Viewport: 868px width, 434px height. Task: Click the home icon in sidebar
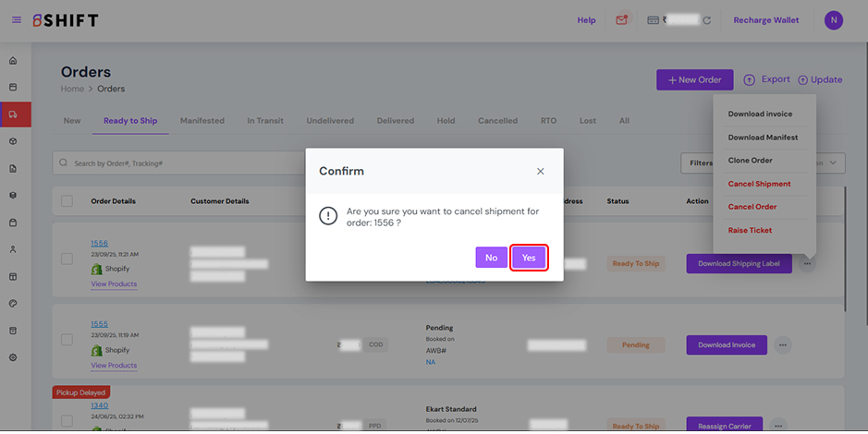pos(13,61)
